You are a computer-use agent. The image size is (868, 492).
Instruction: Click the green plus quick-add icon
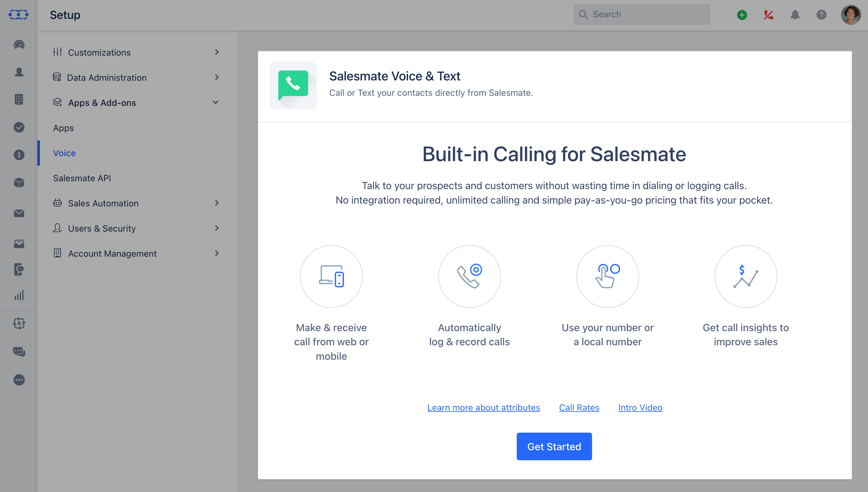coord(742,15)
